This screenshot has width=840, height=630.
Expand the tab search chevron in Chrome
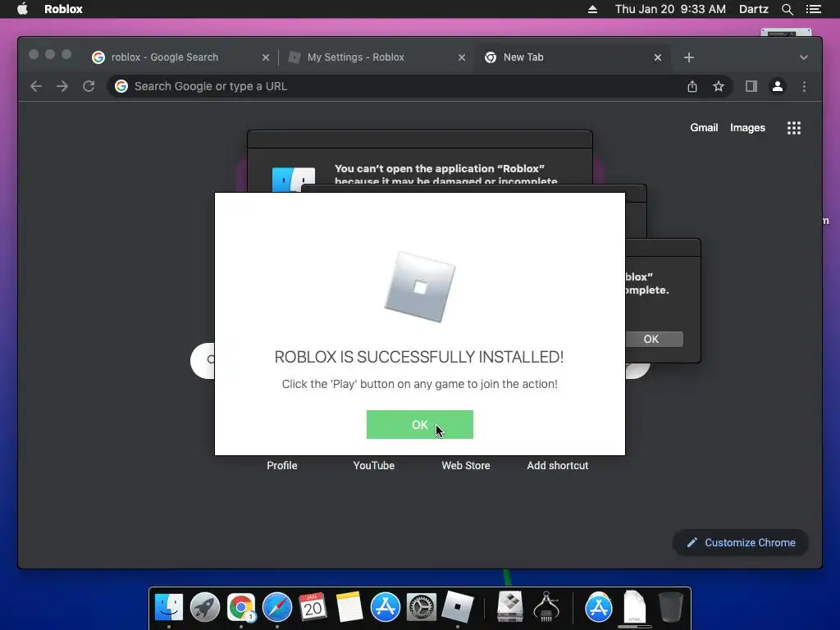tap(804, 57)
